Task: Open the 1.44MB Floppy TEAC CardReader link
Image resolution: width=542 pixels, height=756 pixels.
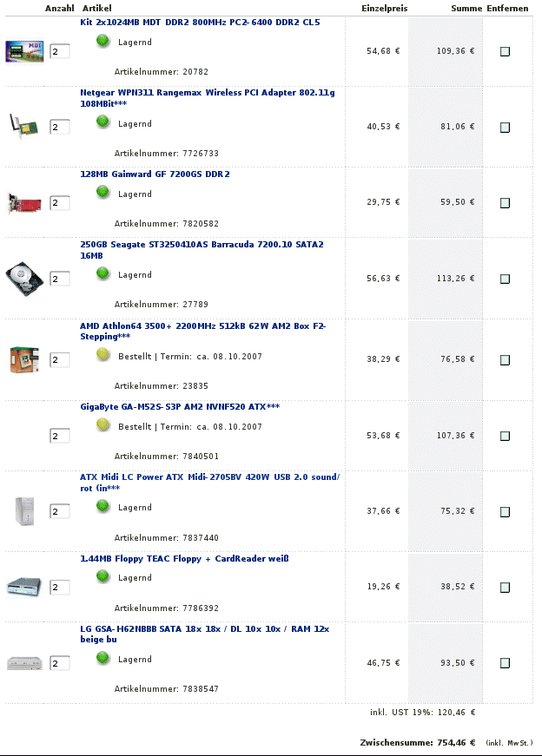Action: [184, 558]
